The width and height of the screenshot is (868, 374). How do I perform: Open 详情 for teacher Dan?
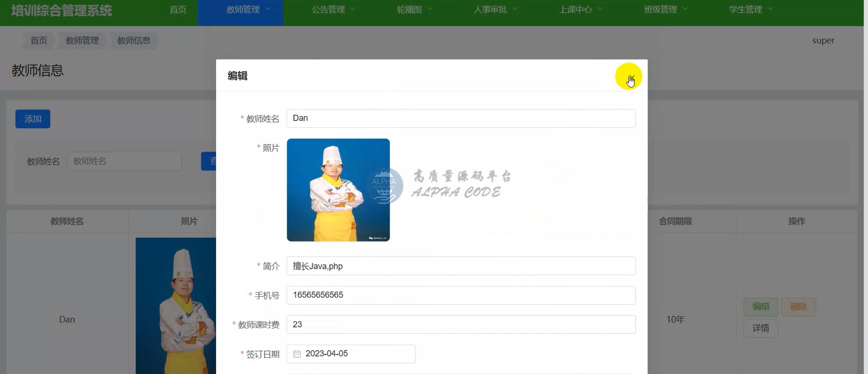[x=760, y=328]
